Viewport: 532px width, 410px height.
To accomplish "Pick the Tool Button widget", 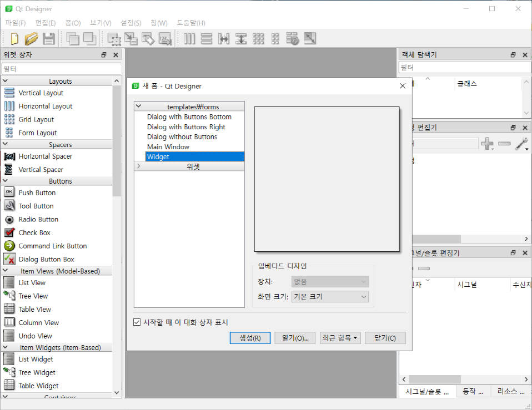I will pyautogui.click(x=36, y=206).
